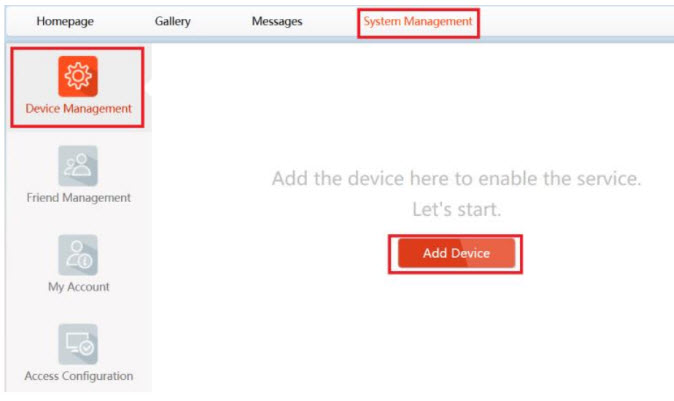Screen dimensions: 674x401
Task: Click the My Account text label
Action: 78,287
